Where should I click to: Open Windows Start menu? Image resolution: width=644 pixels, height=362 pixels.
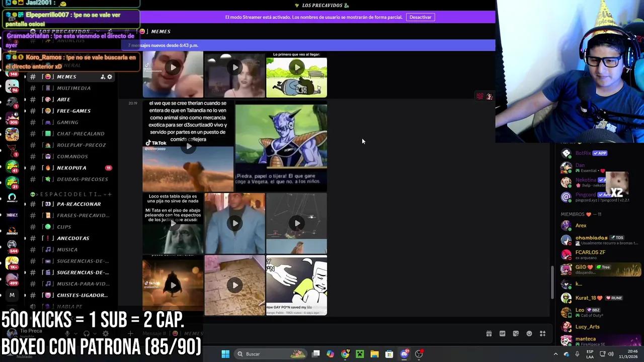point(225,354)
